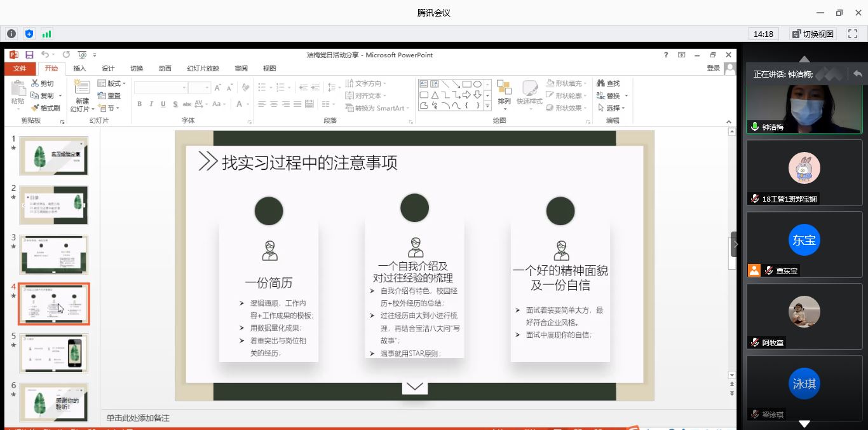Switch to the 设计 ribbon tab

coord(108,68)
